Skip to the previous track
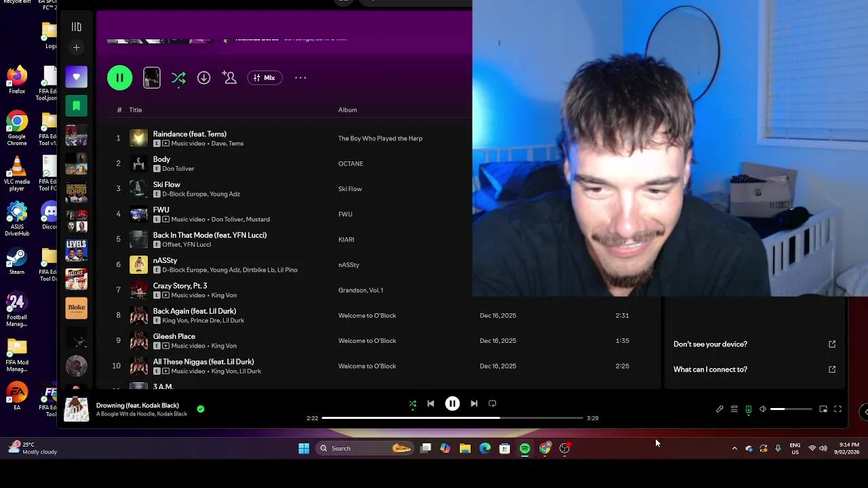Screen dimensions: 868x488 point(431,403)
